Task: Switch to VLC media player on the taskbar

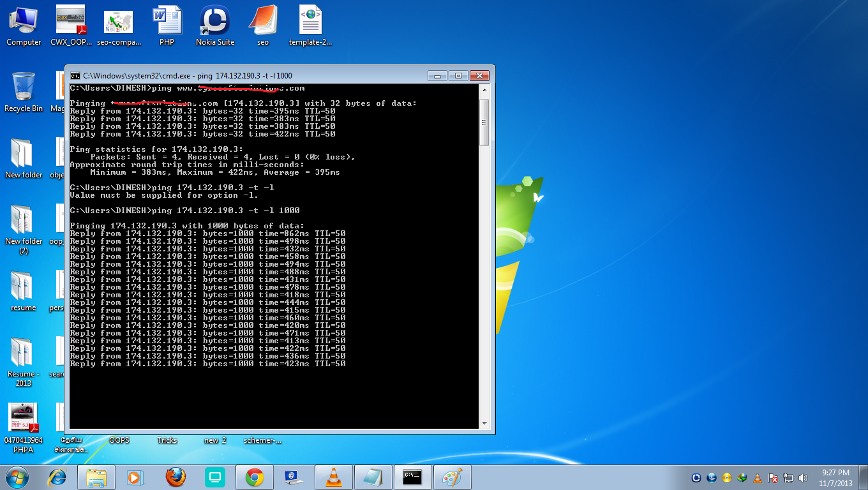Action: coord(334,477)
